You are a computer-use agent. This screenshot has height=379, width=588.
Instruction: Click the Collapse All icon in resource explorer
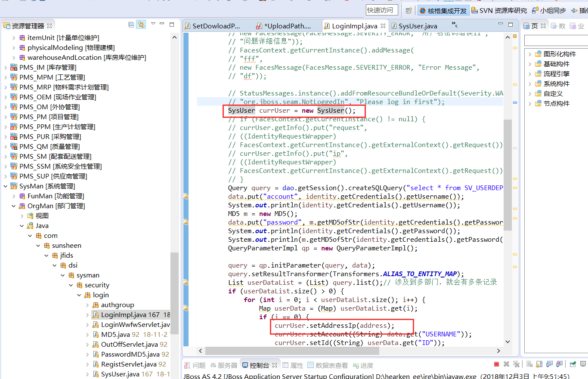[131, 25]
